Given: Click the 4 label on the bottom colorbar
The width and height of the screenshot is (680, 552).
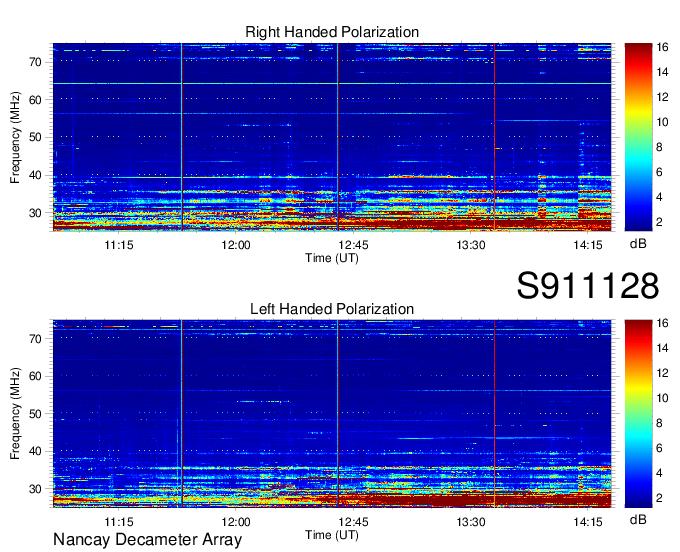Looking at the screenshot, I should click(659, 473).
